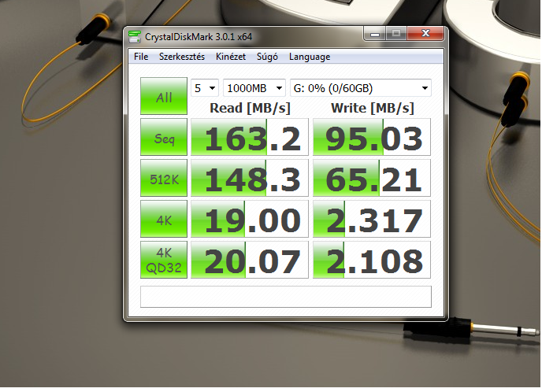This screenshot has height=392, width=542.
Task: Select the 4K write result 2.317
Action: (x=372, y=219)
